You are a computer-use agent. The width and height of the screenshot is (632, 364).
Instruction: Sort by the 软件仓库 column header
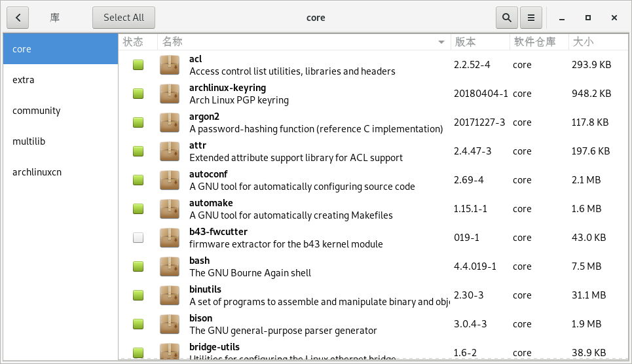(x=538, y=42)
